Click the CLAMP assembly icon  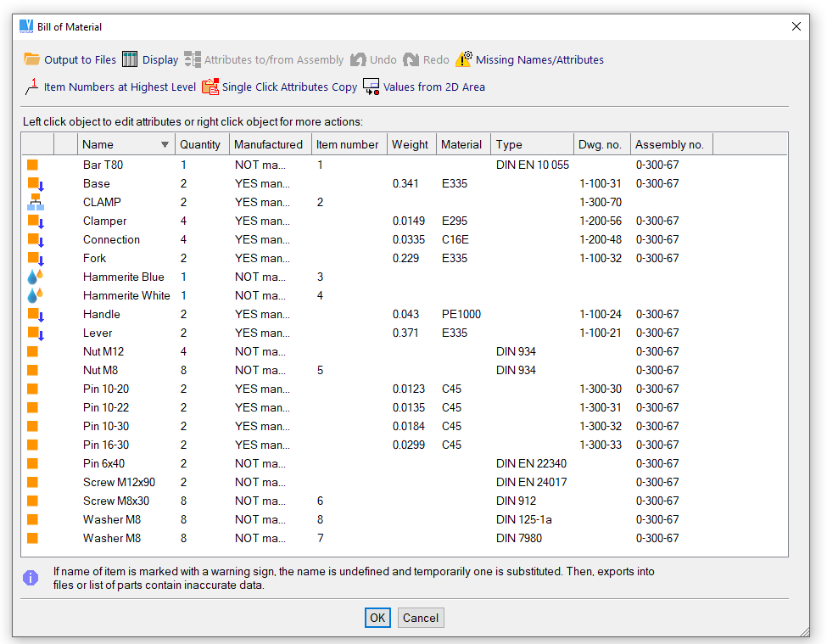click(35, 202)
